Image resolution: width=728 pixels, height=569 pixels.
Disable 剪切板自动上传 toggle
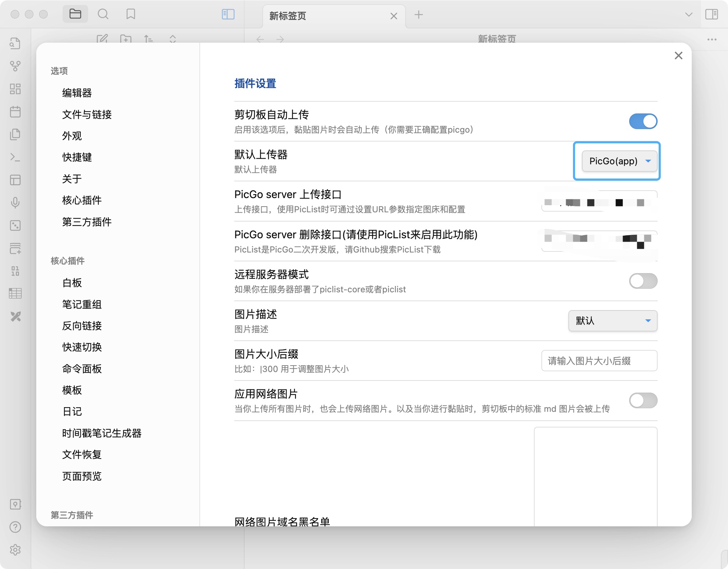[x=643, y=122]
